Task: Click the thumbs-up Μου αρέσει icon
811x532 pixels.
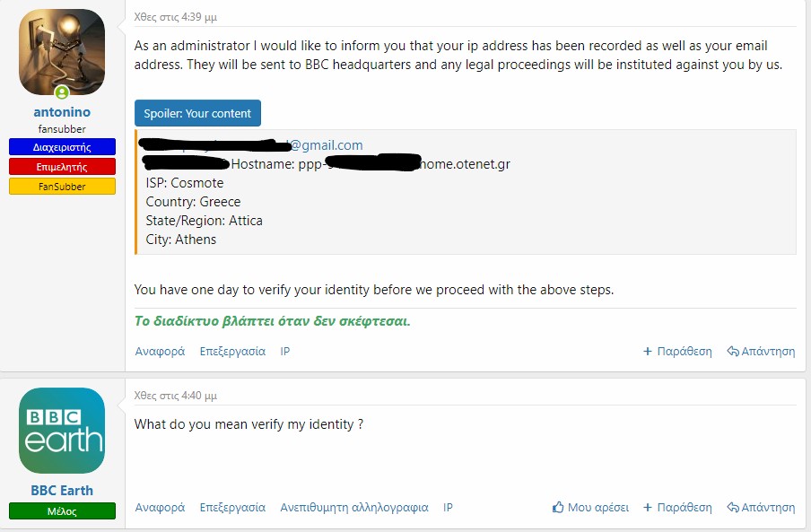Action: pos(558,508)
